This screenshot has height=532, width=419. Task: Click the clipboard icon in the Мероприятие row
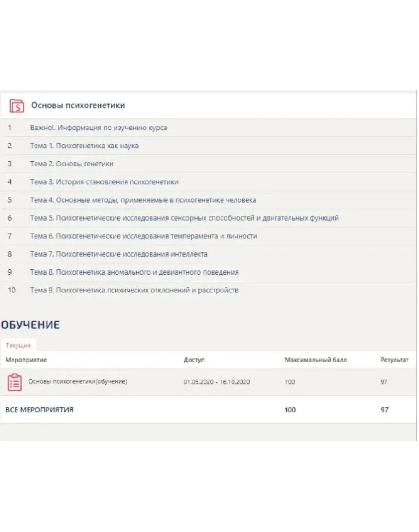(x=15, y=382)
